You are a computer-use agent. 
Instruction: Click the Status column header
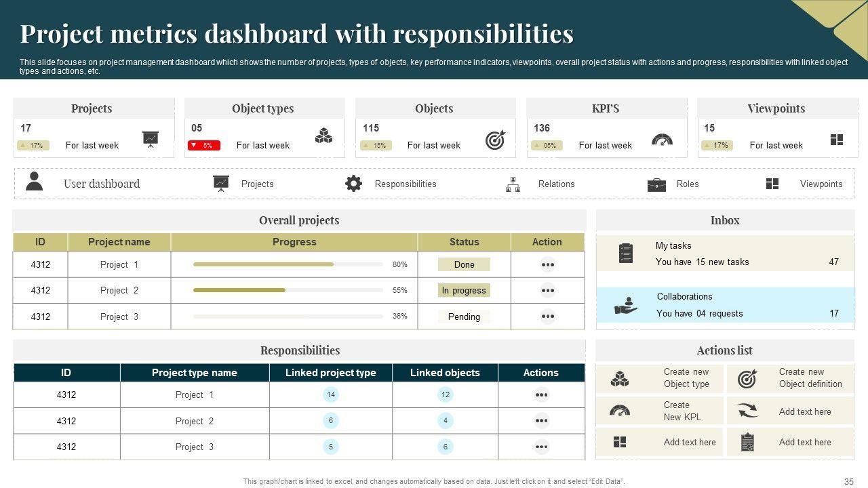click(x=465, y=242)
